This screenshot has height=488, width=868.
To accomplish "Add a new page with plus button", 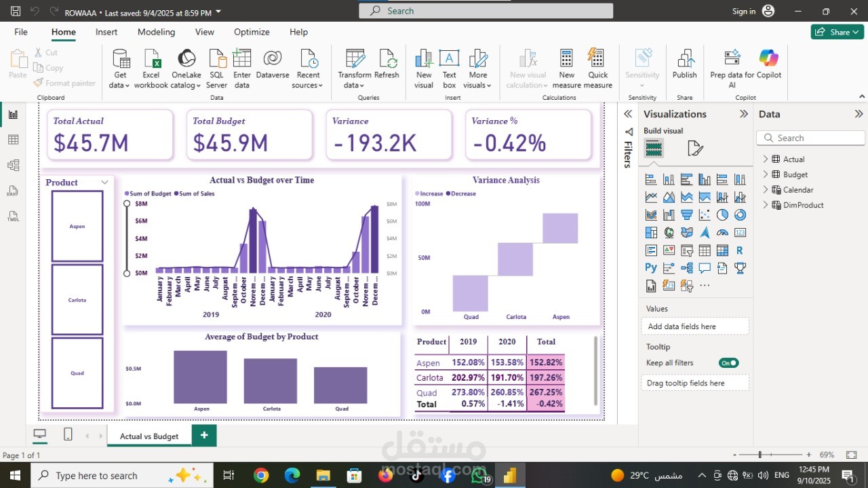I will [204, 435].
